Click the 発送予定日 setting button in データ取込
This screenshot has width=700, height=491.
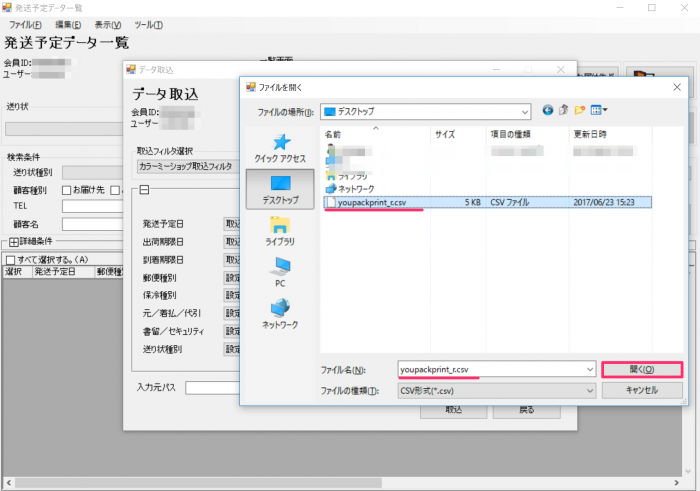pos(232,224)
